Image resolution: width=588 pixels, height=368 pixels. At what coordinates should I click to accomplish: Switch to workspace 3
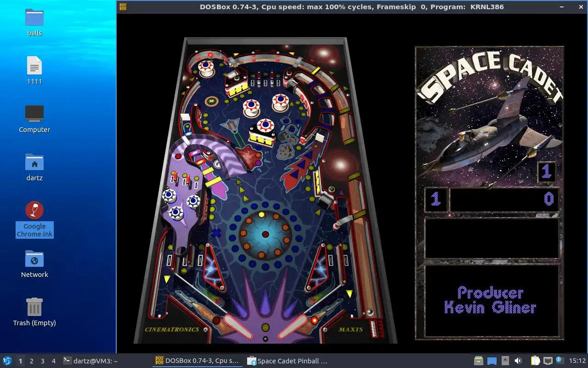[x=42, y=361]
